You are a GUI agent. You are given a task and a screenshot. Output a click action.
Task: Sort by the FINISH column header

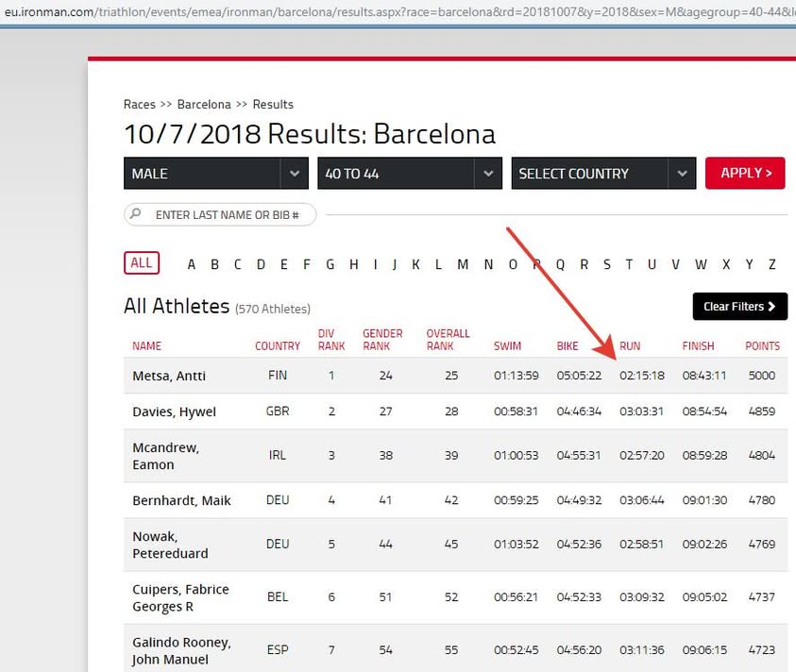pyautogui.click(x=698, y=346)
